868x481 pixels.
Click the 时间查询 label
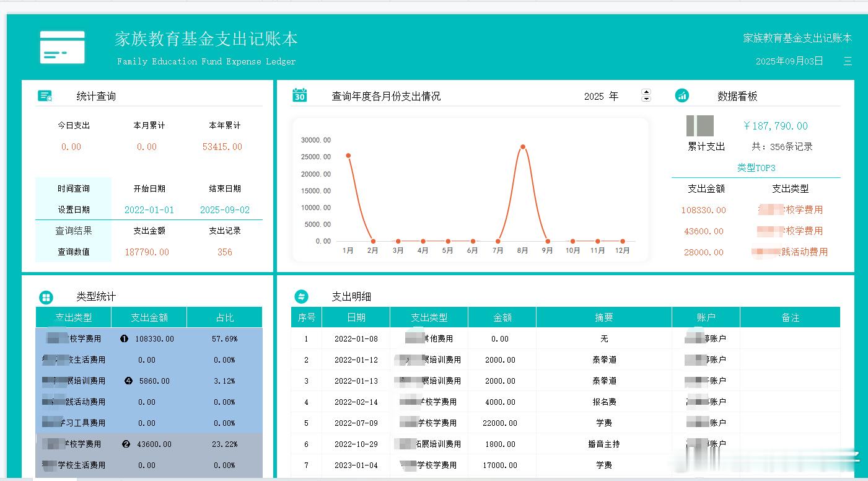pos(74,188)
